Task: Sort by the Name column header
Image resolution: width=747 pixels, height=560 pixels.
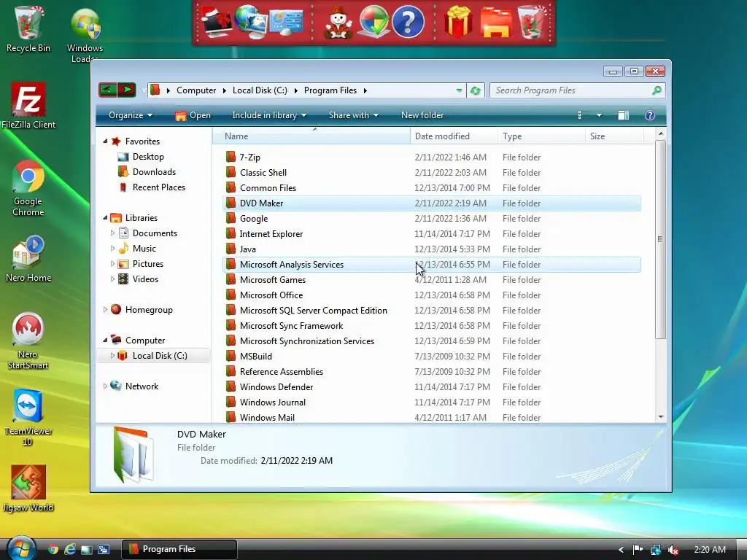Action: (311, 136)
